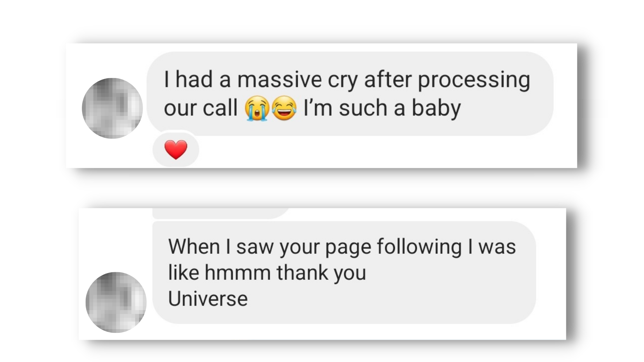The image size is (644, 362).
Task: Click the word 'following' in second bubble
Action: 419,247
